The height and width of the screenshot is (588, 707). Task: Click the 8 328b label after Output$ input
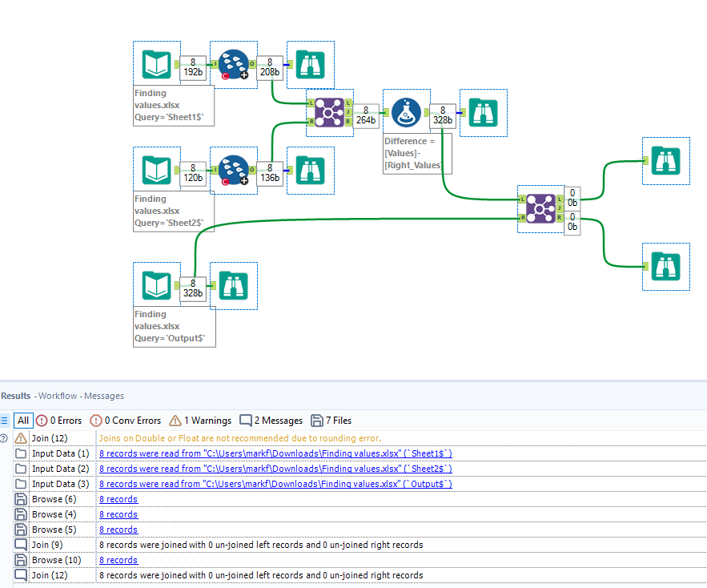click(193, 288)
